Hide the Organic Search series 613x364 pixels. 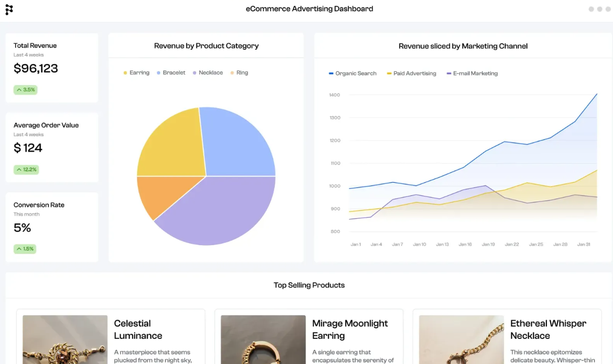[352, 74]
